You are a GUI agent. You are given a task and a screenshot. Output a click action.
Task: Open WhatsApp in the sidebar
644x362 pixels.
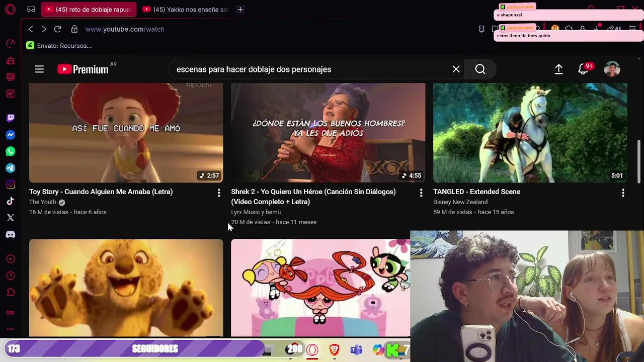pos(11,151)
